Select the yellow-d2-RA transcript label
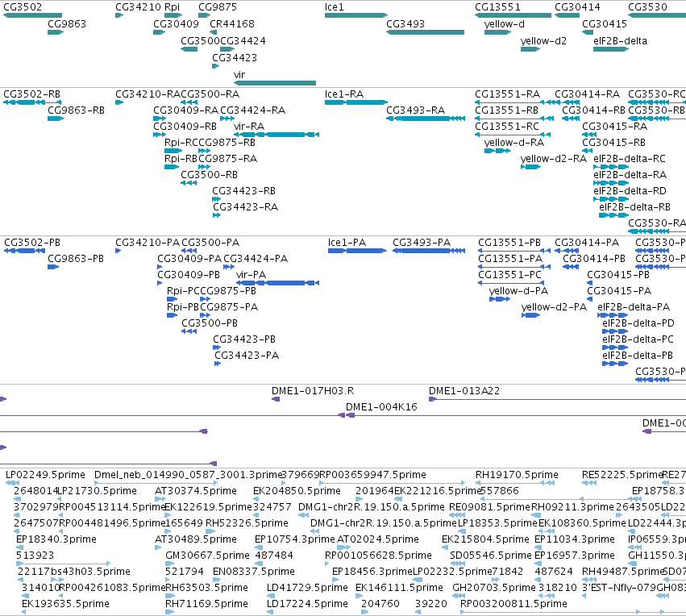Viewport: 686px width, 616px height. coord(554,159)
